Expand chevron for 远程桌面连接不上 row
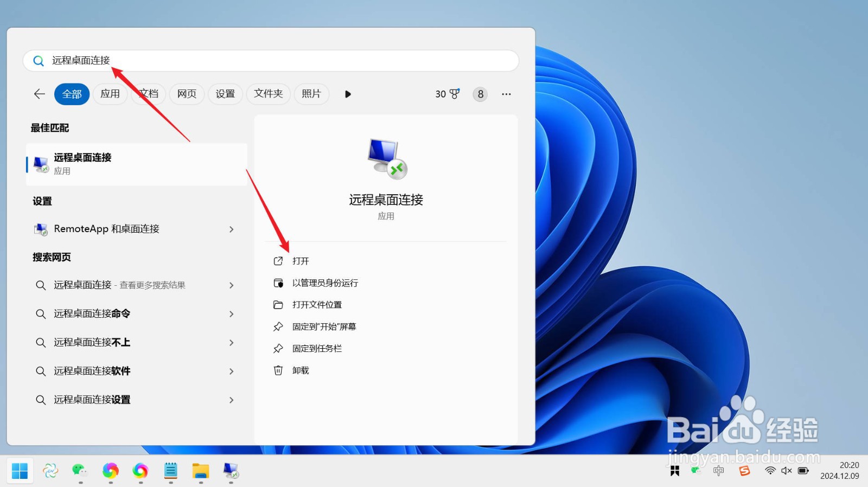The height and width of the screenshot is (487, 868). (x=232, y=343)
